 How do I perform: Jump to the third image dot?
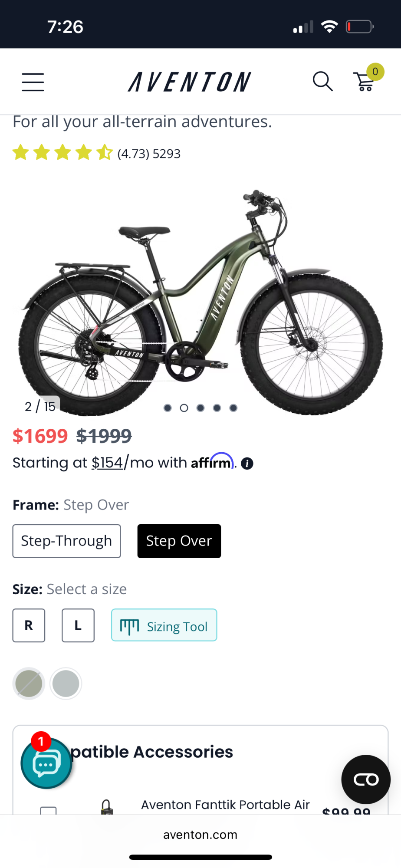click(200, 408)
